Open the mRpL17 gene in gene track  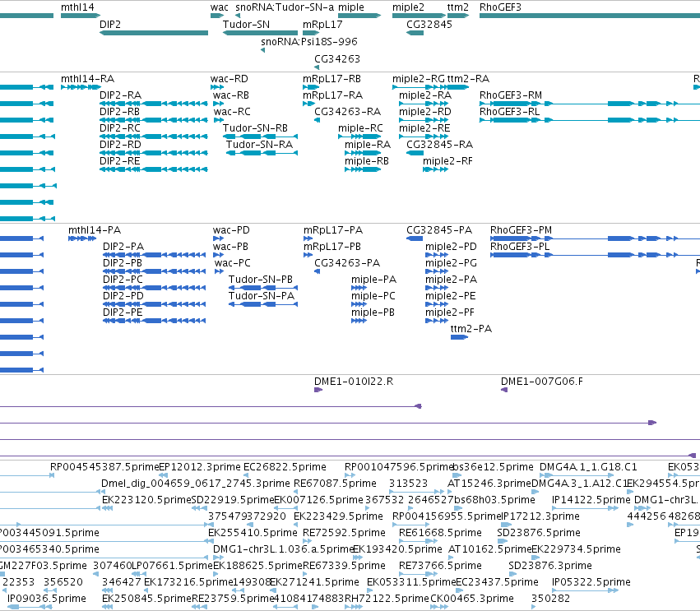click(311, 33)
